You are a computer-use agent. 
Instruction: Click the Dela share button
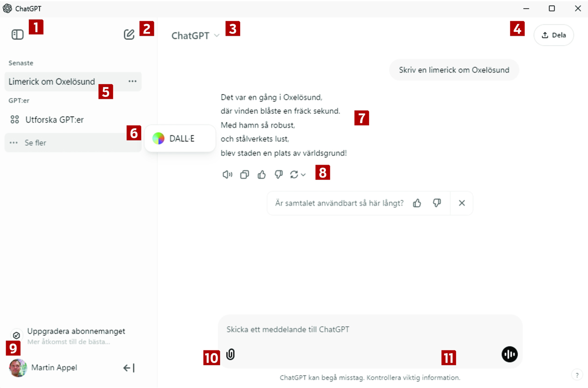click(554, 35)
